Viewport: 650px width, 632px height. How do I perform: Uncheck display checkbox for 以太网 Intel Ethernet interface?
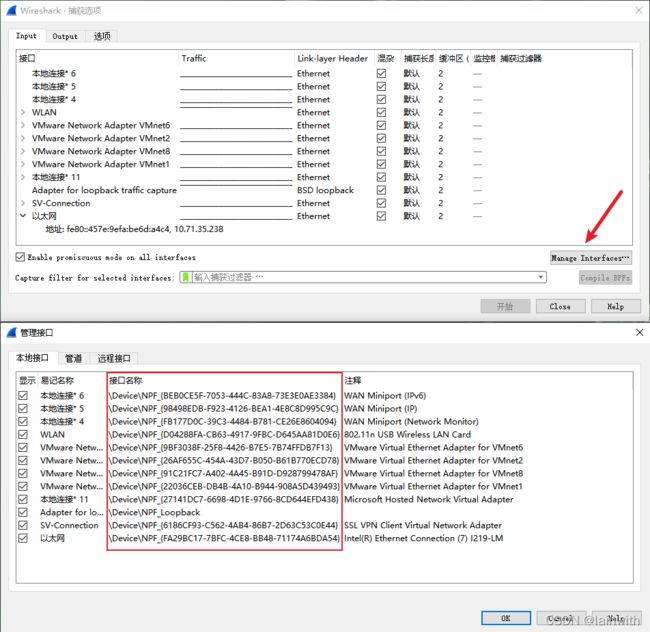(23, 538)
